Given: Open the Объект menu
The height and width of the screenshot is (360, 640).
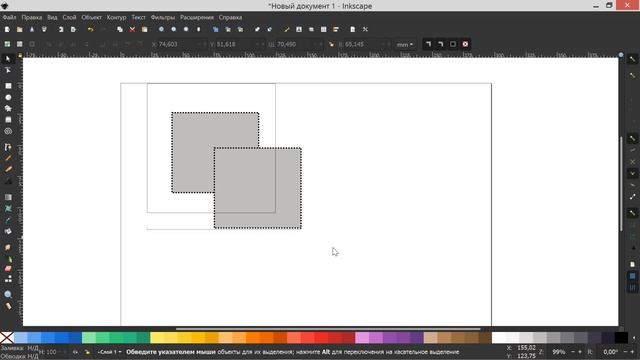Looking at the screenshot, I should (91, 18).
